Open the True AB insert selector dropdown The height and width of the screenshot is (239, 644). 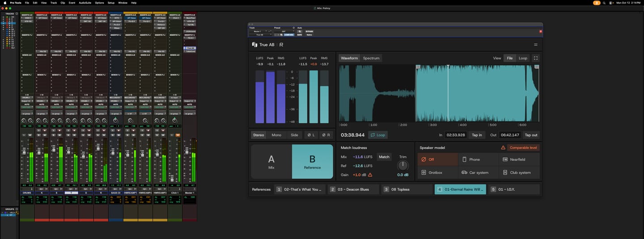(x=261, y=35)
